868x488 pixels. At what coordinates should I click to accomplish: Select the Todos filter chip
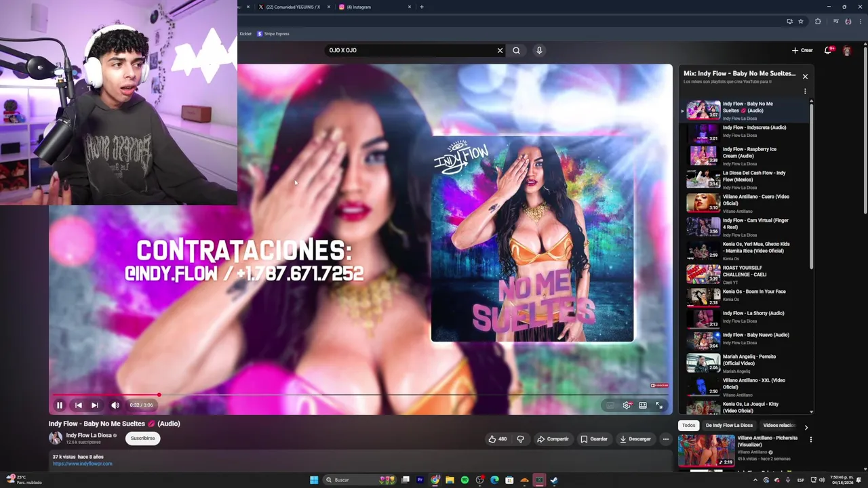tap(689, 426)
